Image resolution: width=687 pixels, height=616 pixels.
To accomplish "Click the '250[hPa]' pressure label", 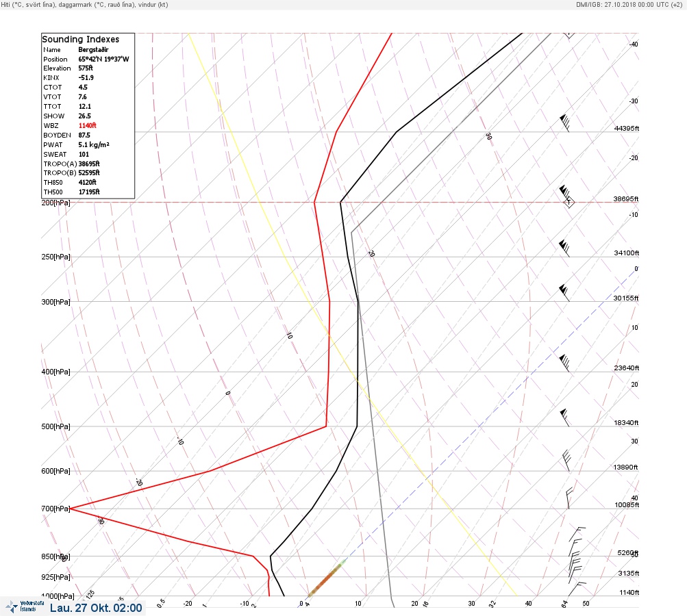I will [x=55, y=257].
